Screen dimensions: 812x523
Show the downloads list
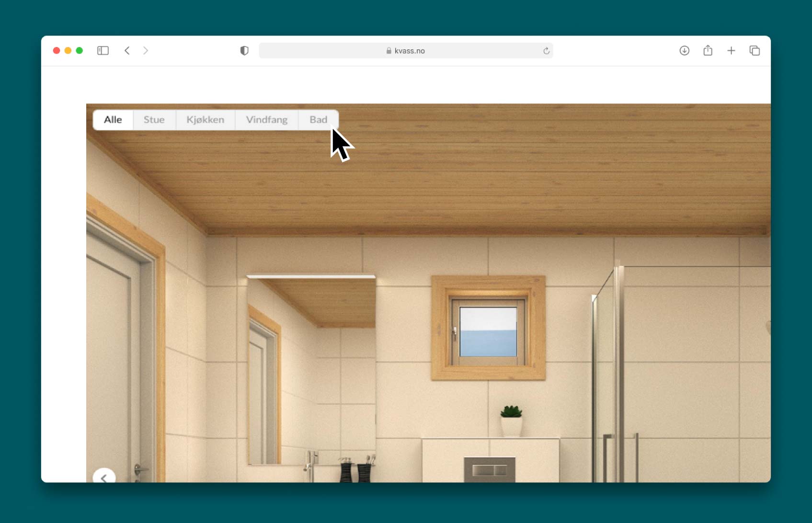pos(684,51)
